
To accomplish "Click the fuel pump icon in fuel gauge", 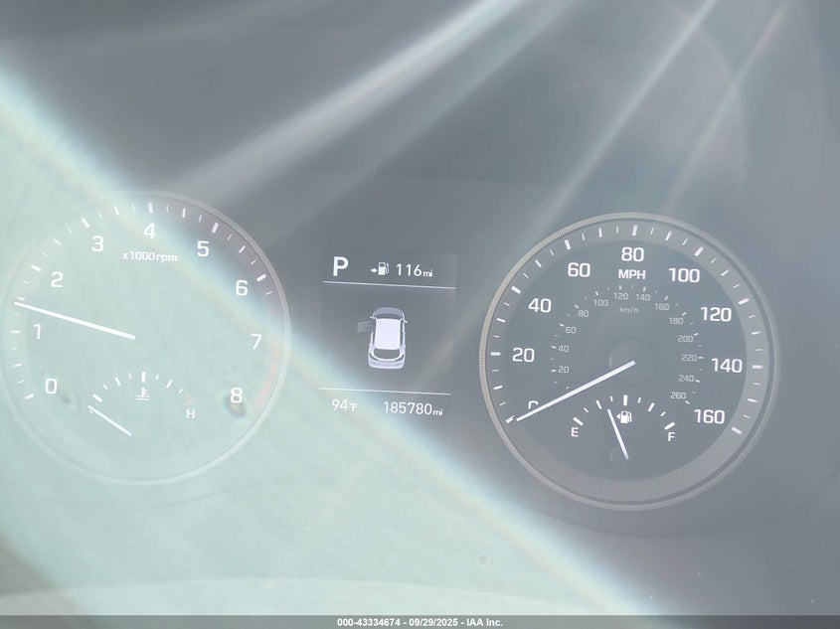I will pyautogui.click(x=624, y=414).
